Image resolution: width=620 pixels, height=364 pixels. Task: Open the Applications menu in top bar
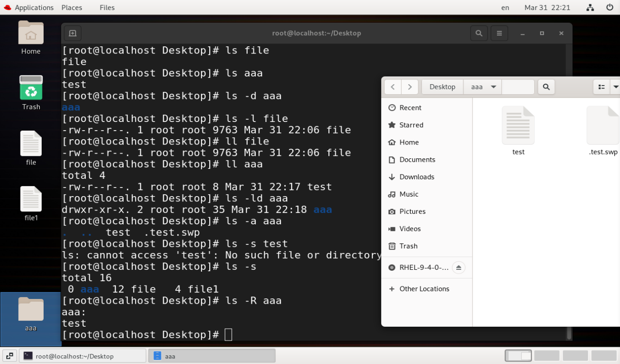28,7
